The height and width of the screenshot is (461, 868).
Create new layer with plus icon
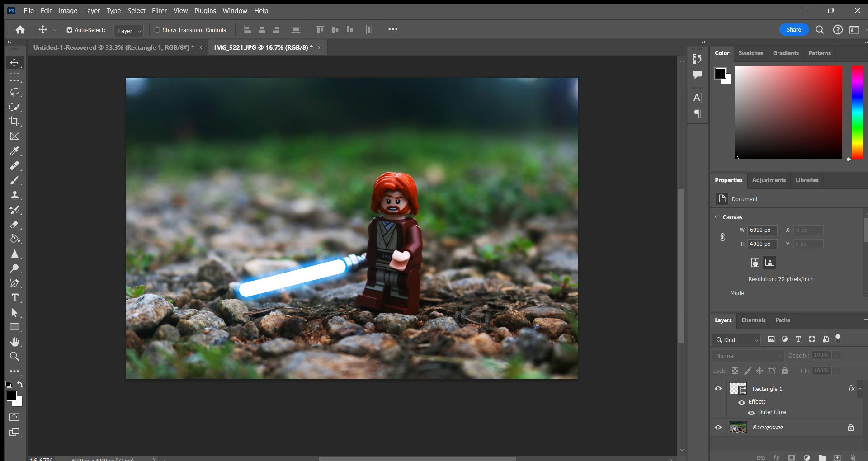[837, 457]
